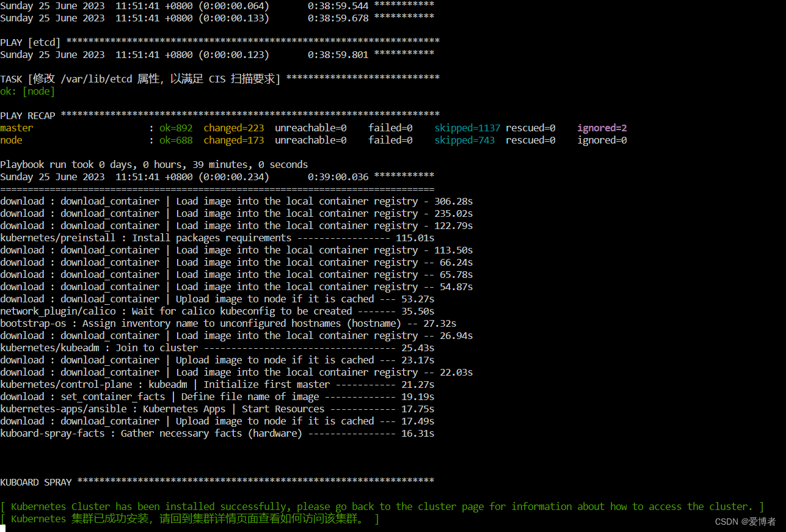Screen dimensions: 786x532
Task: Select the 235.02s load image timing line
Action: (x=236, y=213)
